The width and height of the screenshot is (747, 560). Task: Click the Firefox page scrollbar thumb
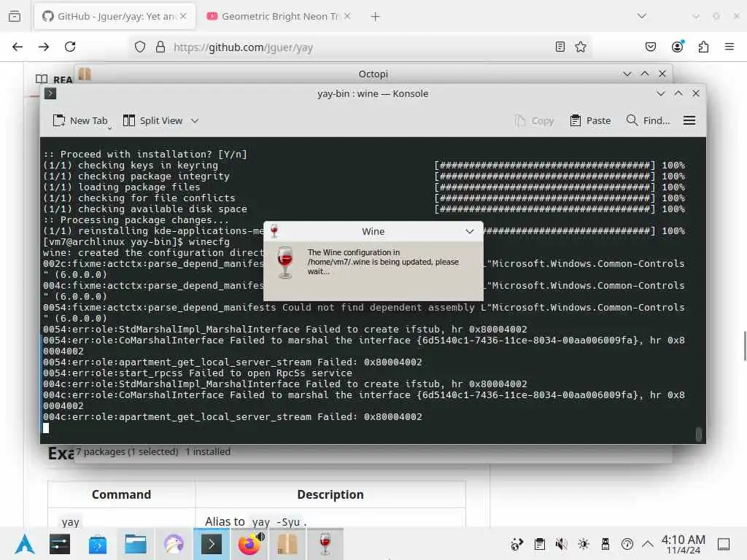pyautogui.click(x=744, y=346)
